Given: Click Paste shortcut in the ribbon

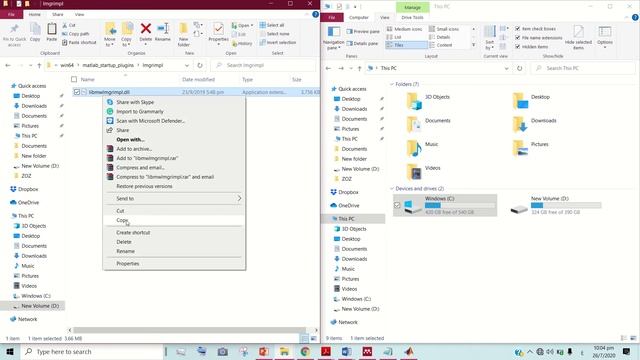Looking at the screenshot, I should (79, 42).
